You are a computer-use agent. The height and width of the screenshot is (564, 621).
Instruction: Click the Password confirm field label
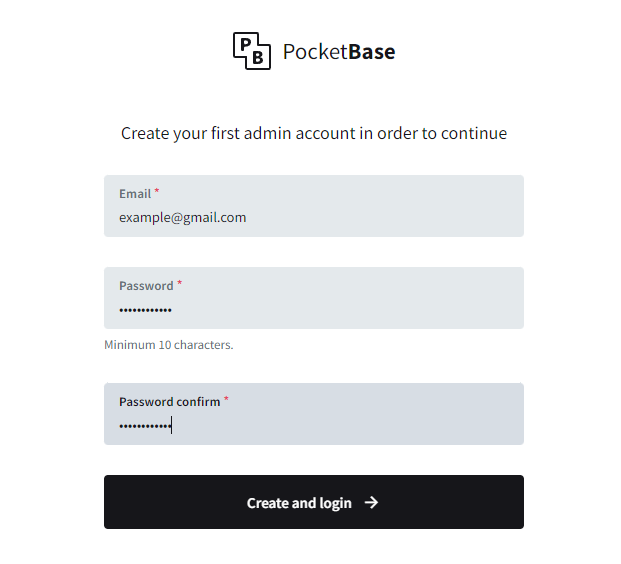tap(169, 402)
